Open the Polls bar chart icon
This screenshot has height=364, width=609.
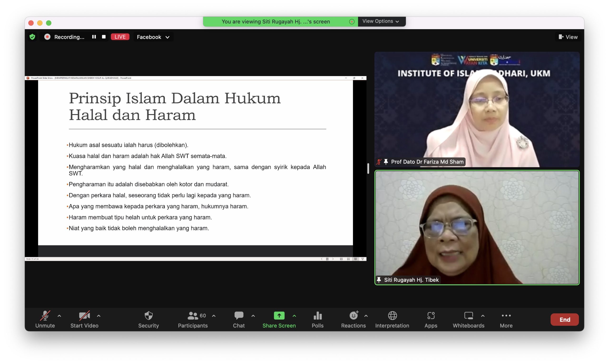click(318, 316)
